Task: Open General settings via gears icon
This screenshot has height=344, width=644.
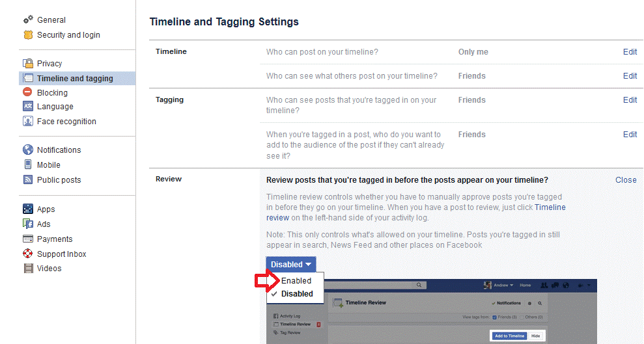Action: [x=28, y=20]
